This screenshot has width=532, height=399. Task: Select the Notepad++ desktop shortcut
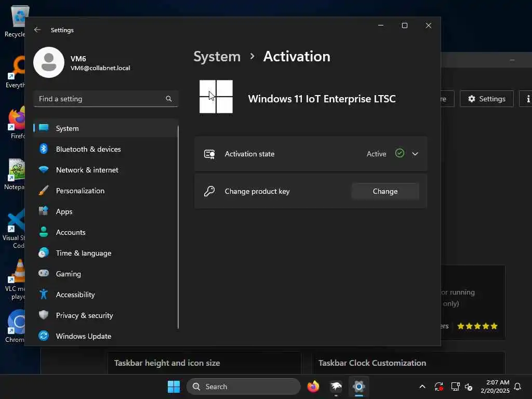pyautogui.click(x=15, y=174)
